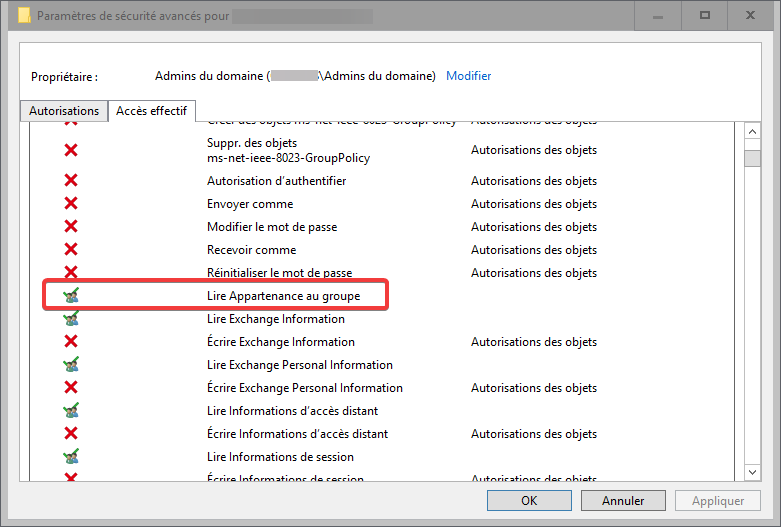Close the advanced security settings window
781x527 pixels.
(750, 15)
